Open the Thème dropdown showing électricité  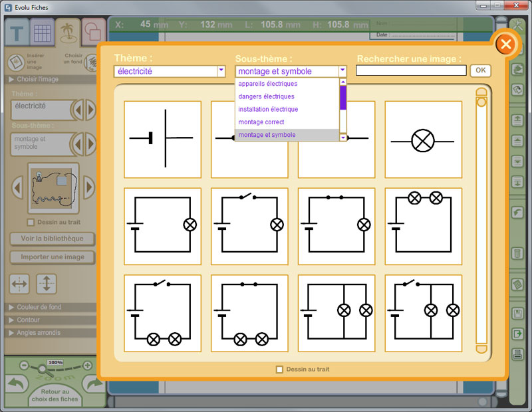(220, 70)
